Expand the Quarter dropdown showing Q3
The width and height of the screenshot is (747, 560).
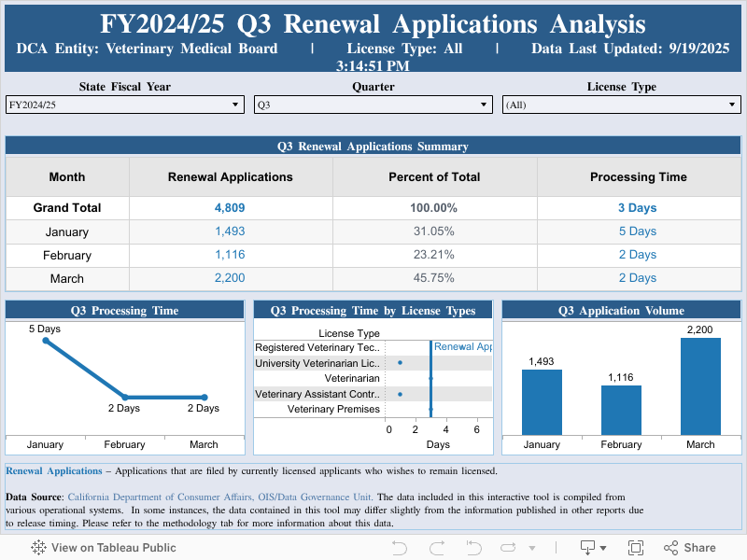point(373,105)
